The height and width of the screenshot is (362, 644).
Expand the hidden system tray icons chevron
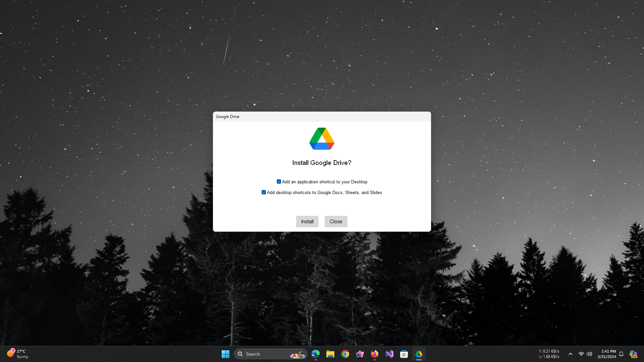coord(570,354)
